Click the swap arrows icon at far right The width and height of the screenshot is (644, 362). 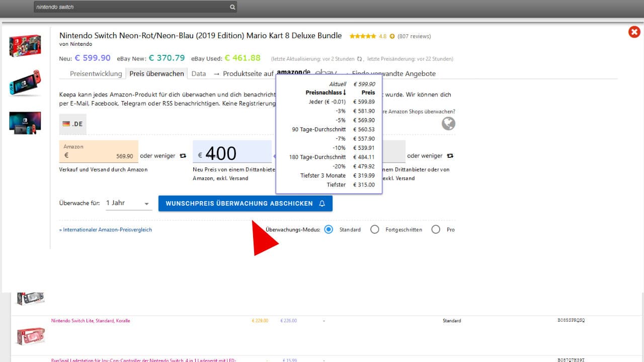tap(450, 156)
